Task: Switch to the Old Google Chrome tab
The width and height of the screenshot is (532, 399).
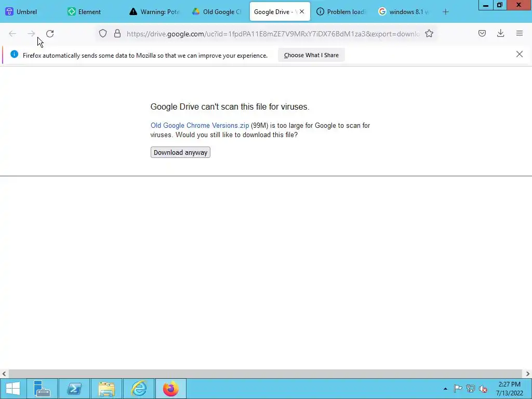Action: 218,12
